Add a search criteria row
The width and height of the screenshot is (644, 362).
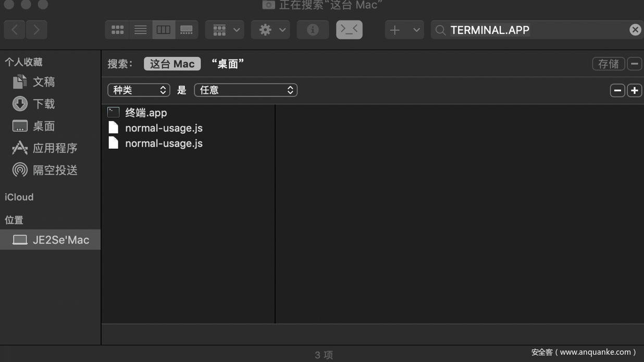(x=634, y=90)
